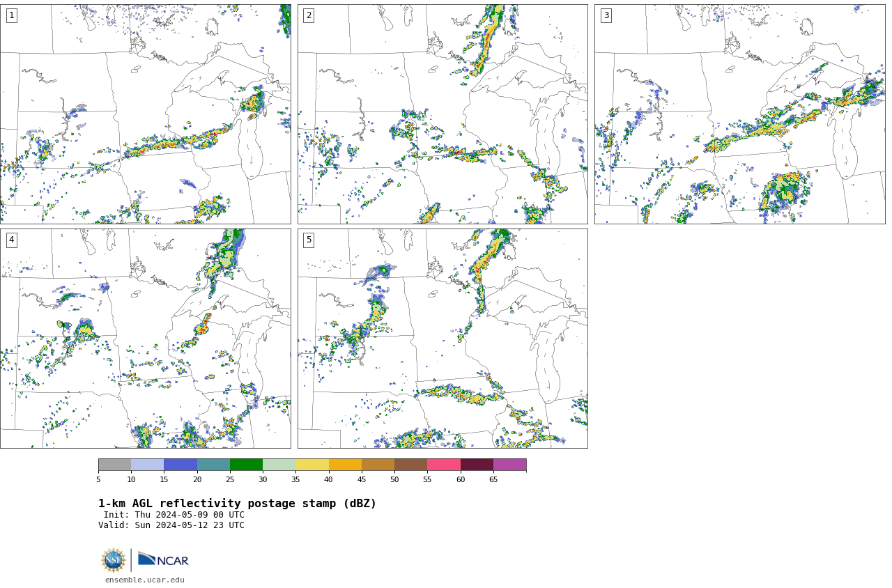Viewport: 892px width, 588px height.
Task: Click the NCAR logo
Action: point(163,559)
